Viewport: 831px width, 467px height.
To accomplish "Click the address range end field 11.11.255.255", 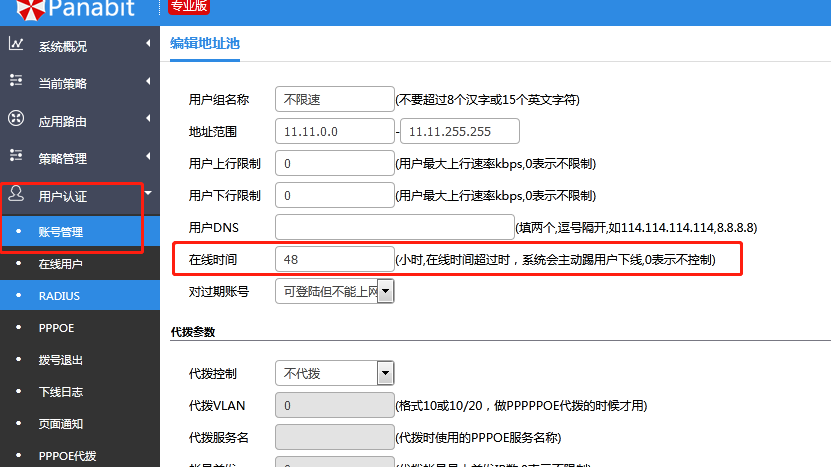I will pyautogui.click(x=459, y=131).
